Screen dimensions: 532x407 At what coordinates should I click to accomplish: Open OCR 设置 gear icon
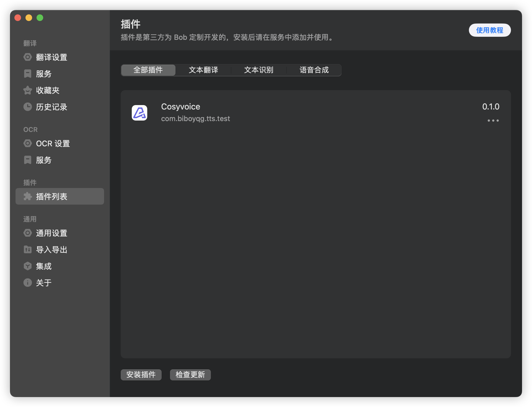[28, 144]
